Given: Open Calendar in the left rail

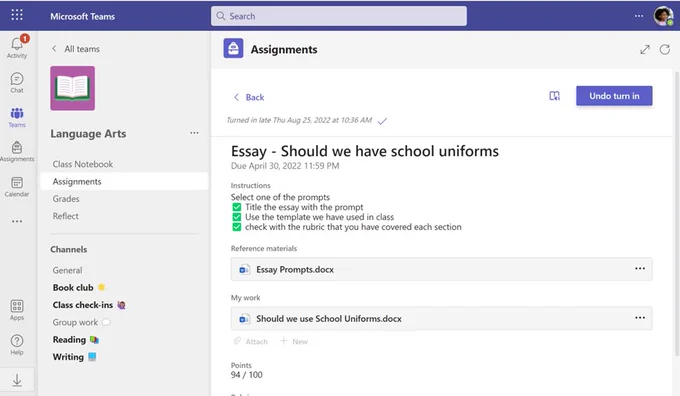Looking at the screenshot, I should [x=17, y=187].
